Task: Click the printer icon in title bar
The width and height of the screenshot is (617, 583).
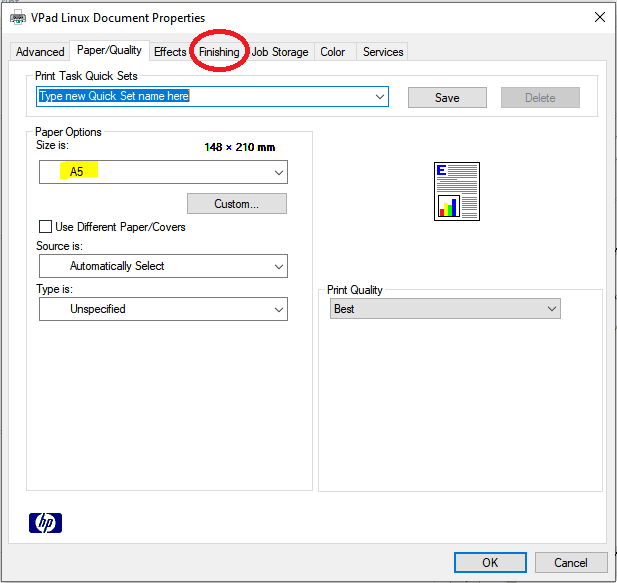Action: (x=17, y=17)
